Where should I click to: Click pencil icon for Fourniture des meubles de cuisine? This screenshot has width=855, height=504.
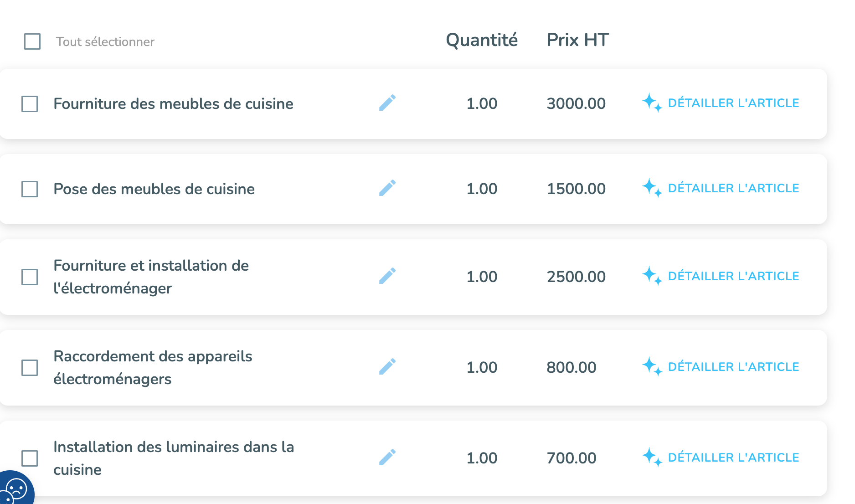point(387,103)
